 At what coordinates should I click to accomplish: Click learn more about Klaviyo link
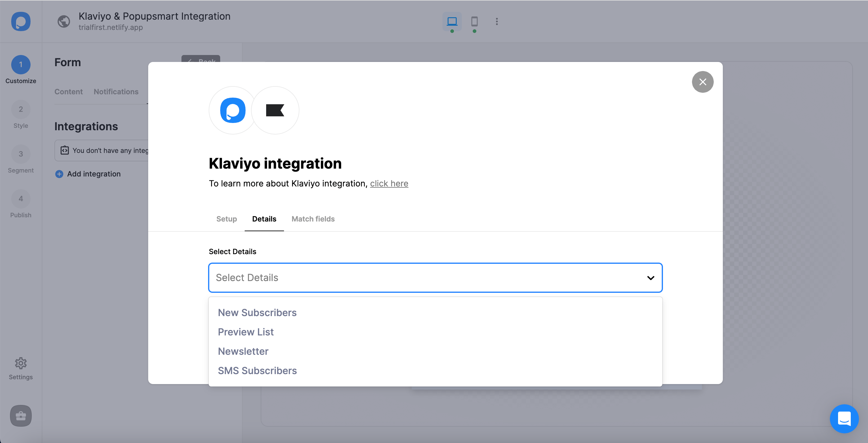(x=389, y=183)
